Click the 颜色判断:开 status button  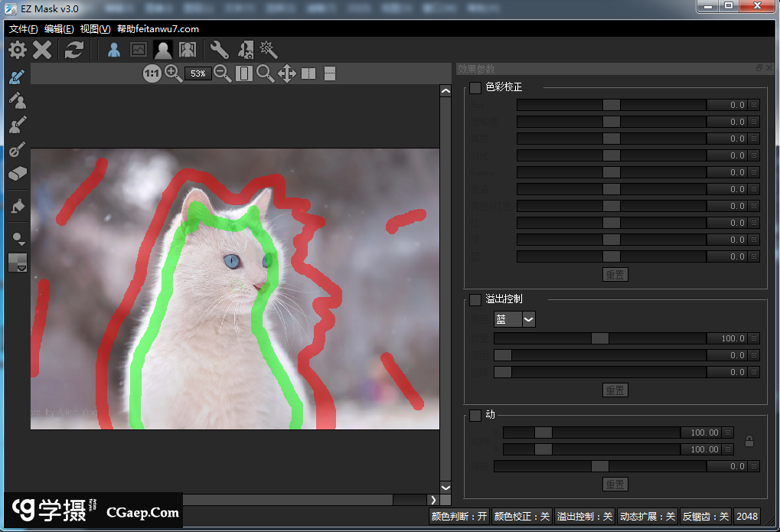click(459, 517)
